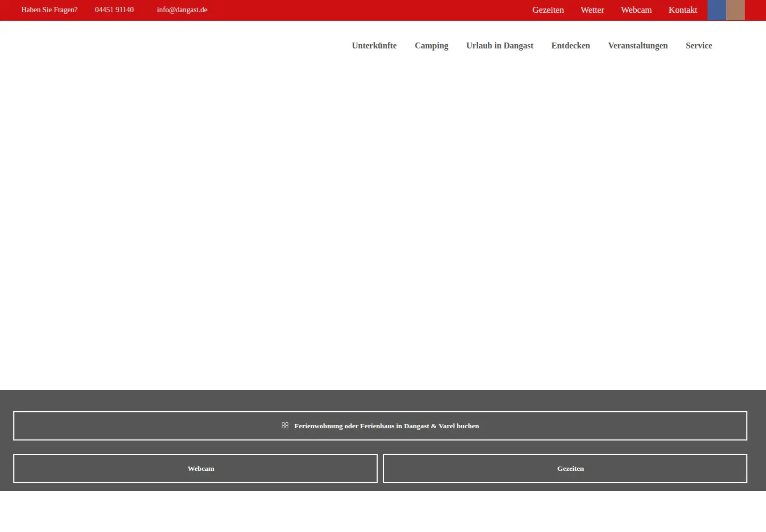Open the Unterkünfte menu
The width and height of the screenshot is (766, 532).
[x=374, y=46]
